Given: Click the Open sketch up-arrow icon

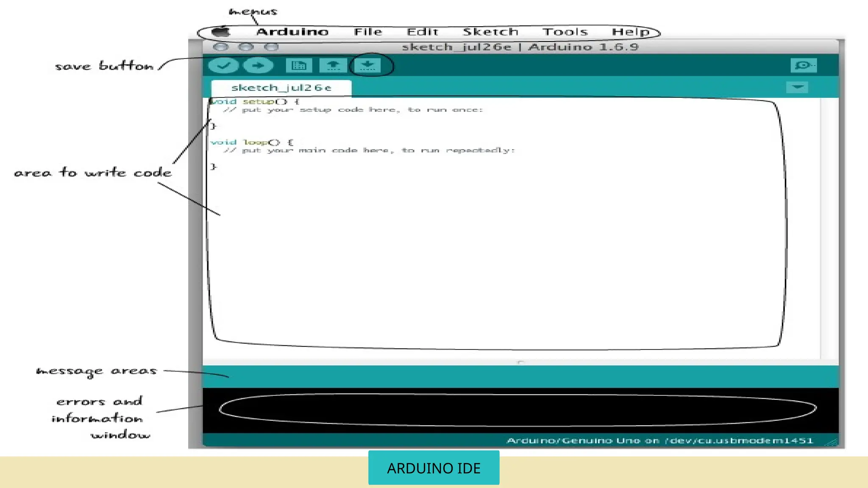Looking at the screenshot, I should (333, 65).
